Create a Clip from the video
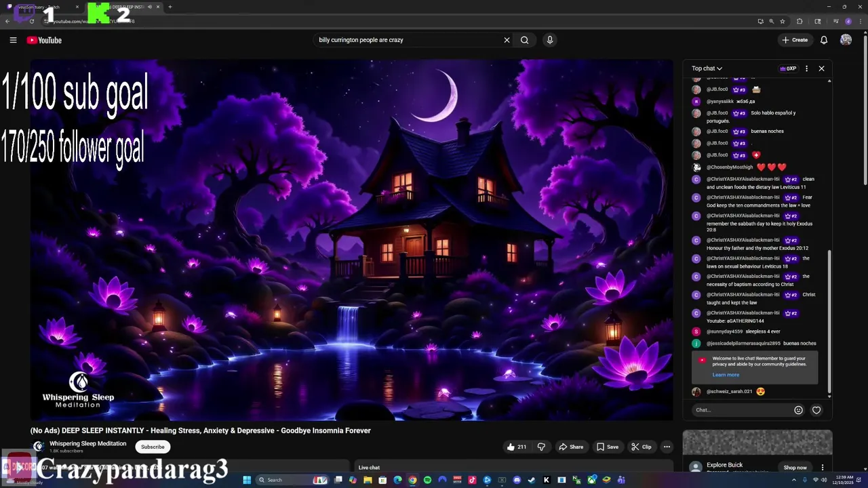The width and height of the screenshot is (868, 488). pyautogui.click(x=642, y=447)
